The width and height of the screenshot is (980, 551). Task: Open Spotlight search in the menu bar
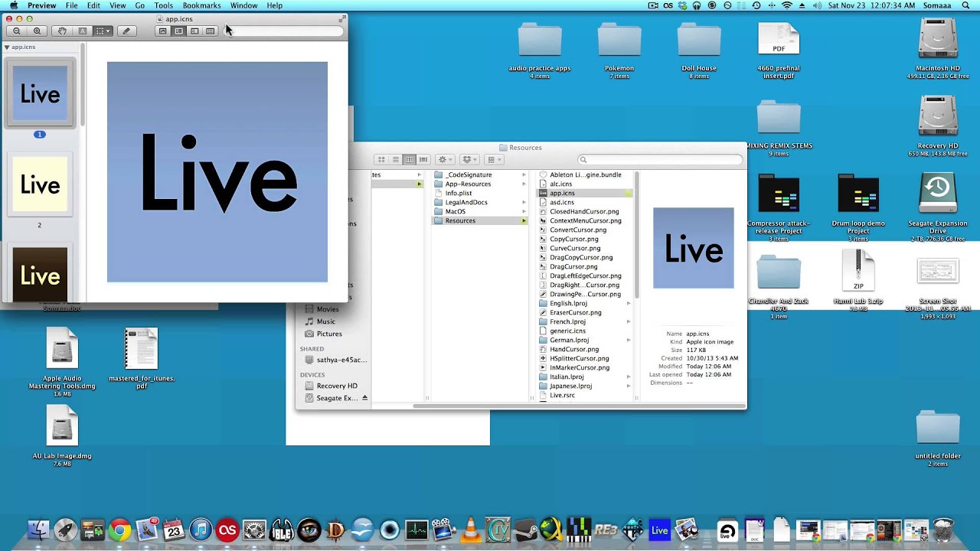(964, 5)
